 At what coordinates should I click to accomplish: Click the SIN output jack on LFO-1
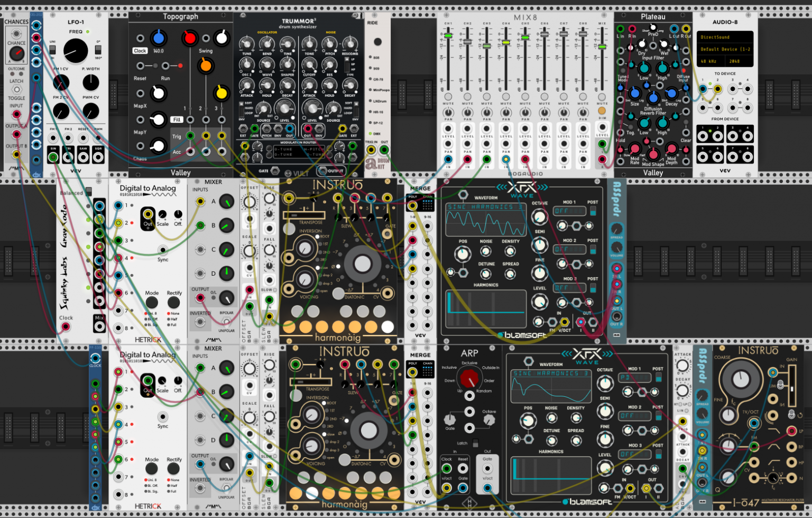click(x=53, y=157)
